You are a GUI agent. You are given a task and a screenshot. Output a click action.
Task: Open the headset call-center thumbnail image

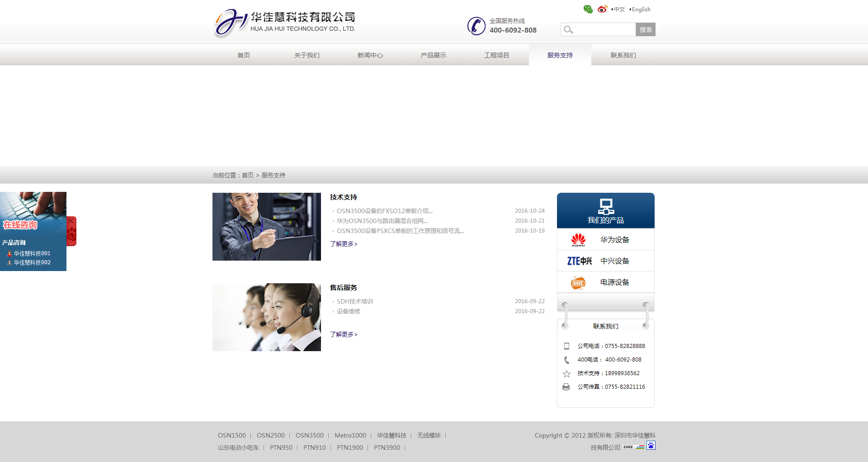coord(267,317)
